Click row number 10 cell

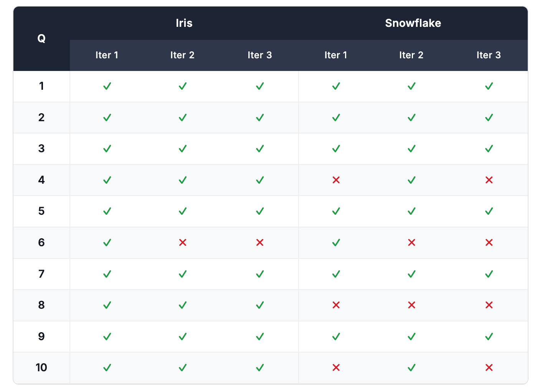click(x=41, y=368)
